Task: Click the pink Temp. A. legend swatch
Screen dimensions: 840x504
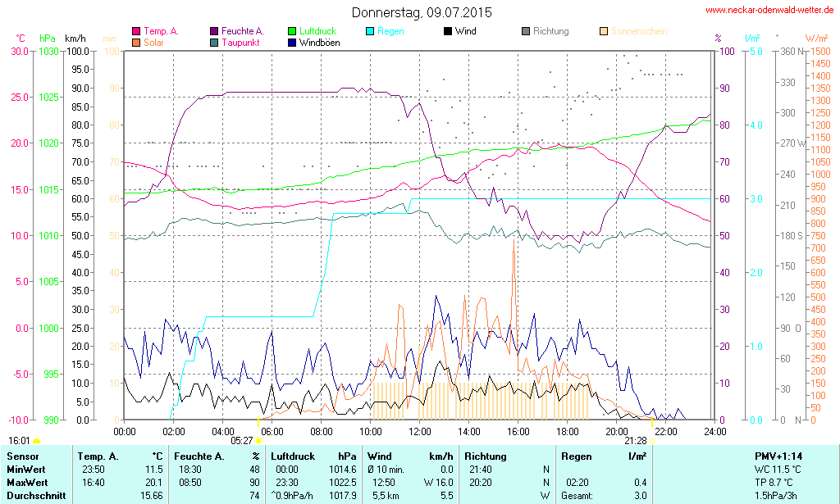Action: click(x=136, y=31)
